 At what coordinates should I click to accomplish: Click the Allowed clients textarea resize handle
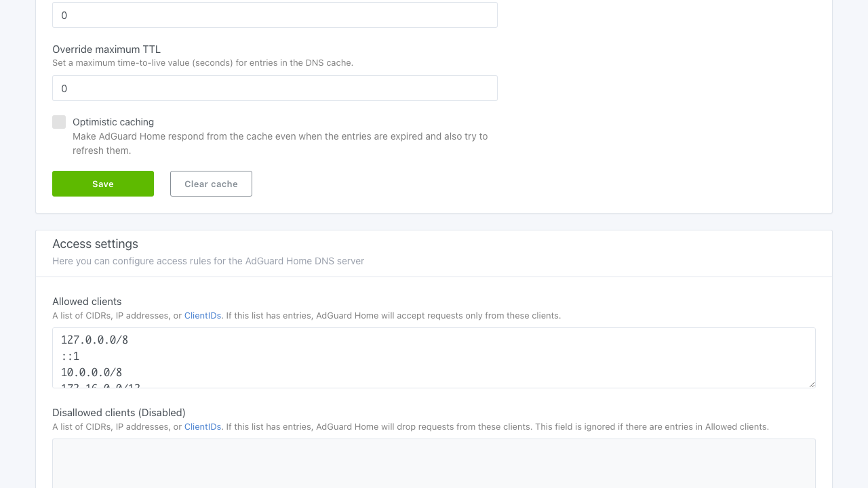pyautogui.click(x=811, y=384)
